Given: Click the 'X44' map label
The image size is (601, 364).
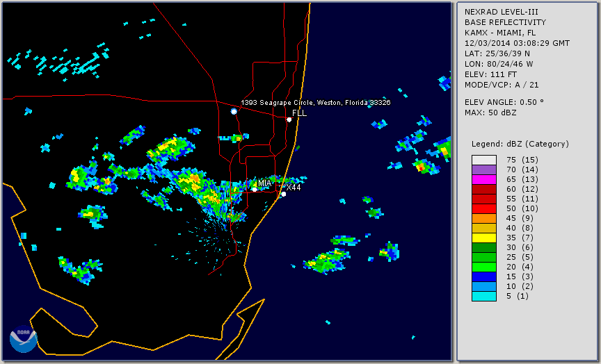Looking at the screenshot, I should (x=294, y=188).
